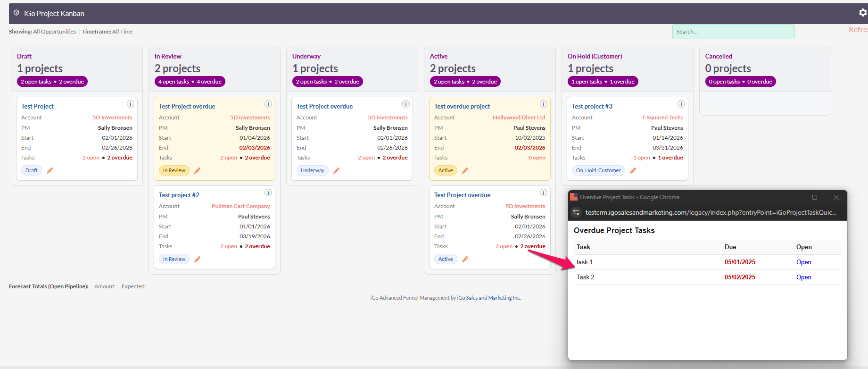Viewport: 868px width, 369px height.
Task: Edit the Underway project using pencil icon
Action: pyautogui.click(x=337, y=170)
